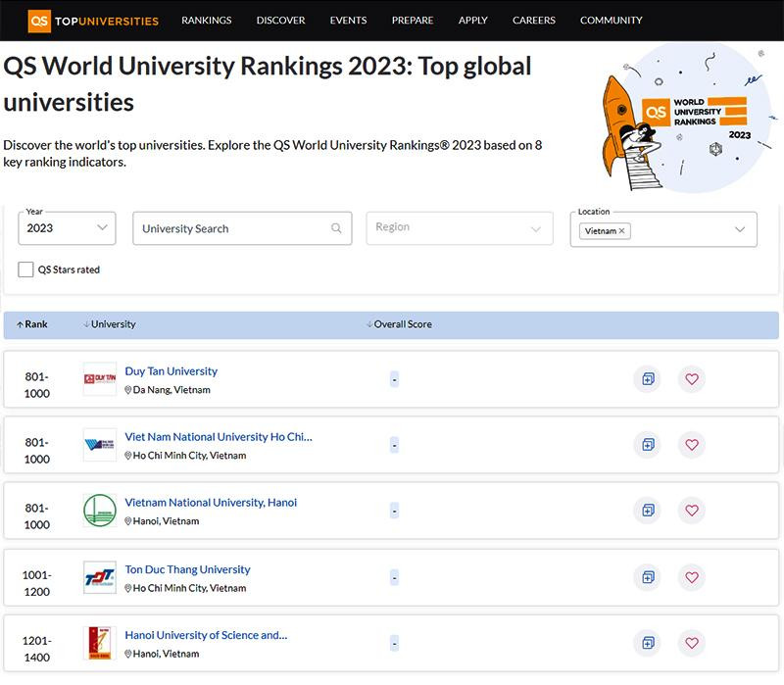
Task: Expand the Region dropdown
Action: point(459,228)
